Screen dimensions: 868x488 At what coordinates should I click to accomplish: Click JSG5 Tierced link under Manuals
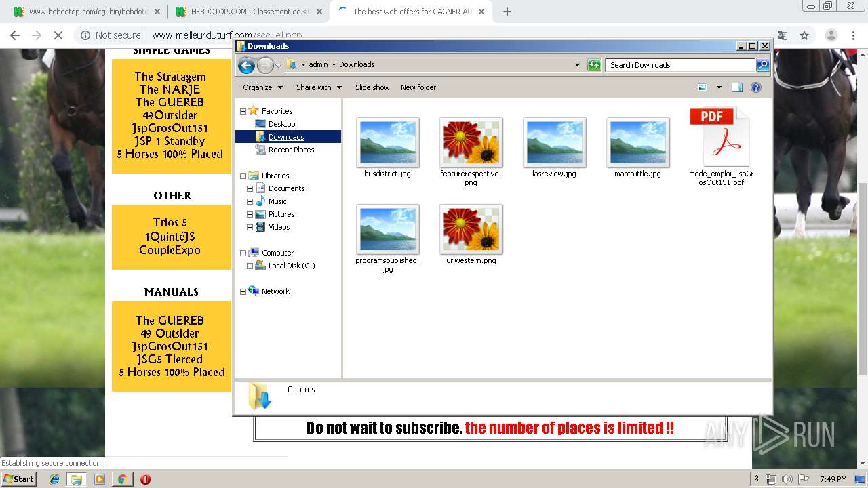click(x=170, y=359)
